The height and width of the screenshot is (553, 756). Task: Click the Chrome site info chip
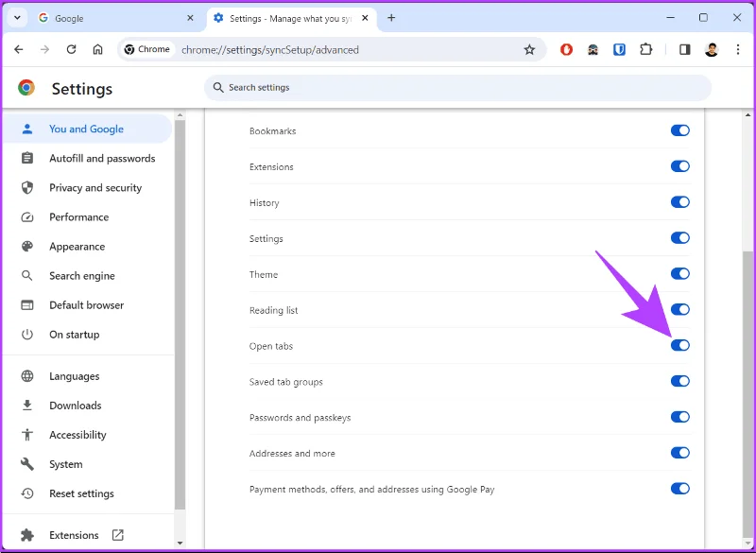(147, 49)
